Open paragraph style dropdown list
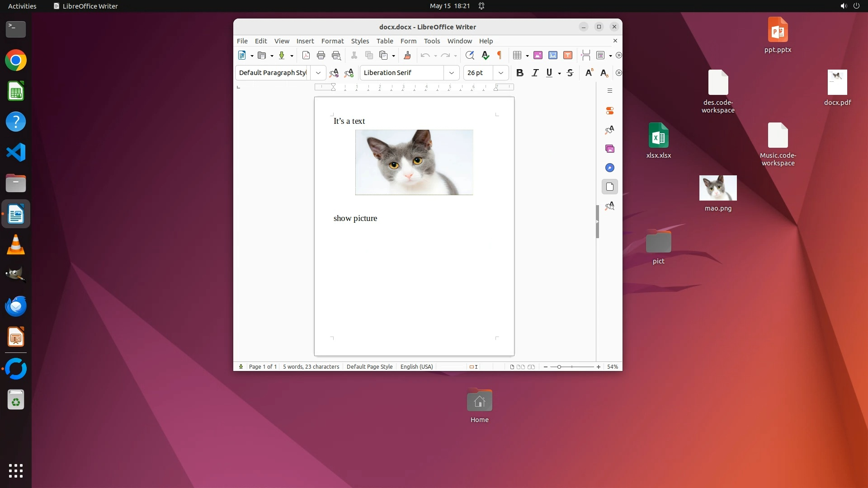The width and height of the screenshot is (868, 488). coord(318,73)
